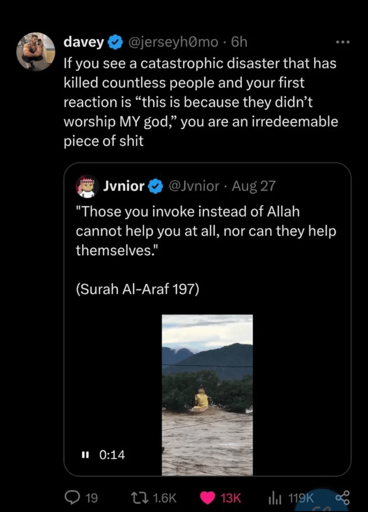The height and width of the screenshot is (512, 368).
Task: Click Jvnior's verified checkmark badge
Action: pos(155,186)
